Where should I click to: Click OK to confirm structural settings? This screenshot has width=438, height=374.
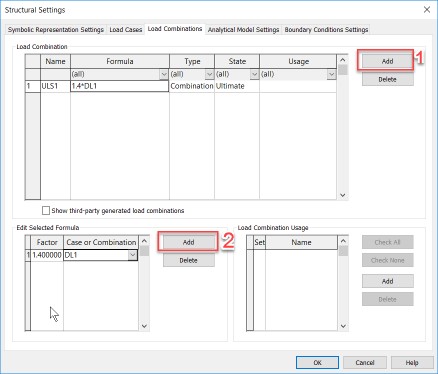pyautogui.click(x=317, y=362)
